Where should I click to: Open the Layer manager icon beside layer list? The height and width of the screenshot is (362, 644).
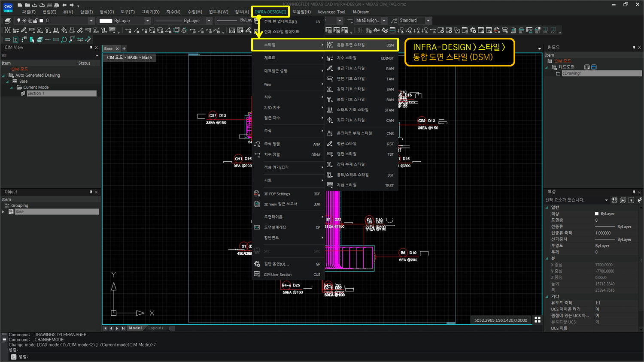[x=8, y=21]
